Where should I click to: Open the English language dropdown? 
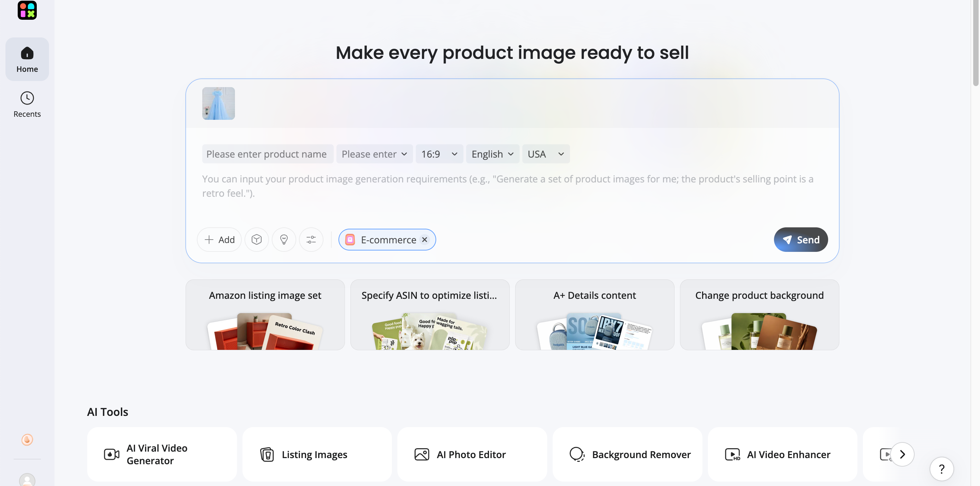click(x=493, y=154)
